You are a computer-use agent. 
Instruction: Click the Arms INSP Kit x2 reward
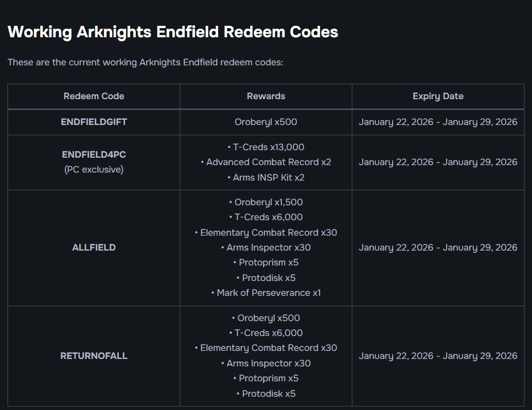(x=266, y=178)
